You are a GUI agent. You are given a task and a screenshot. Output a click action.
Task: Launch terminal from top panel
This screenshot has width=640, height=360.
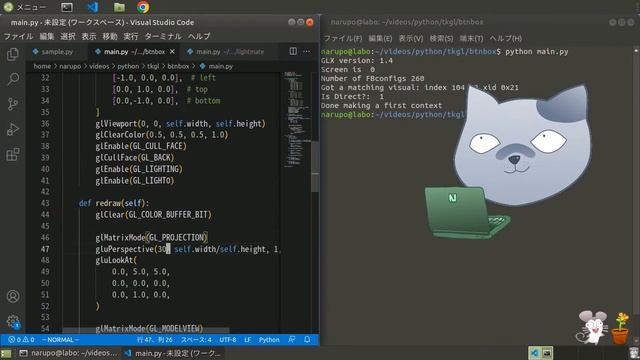click(67, 7)
